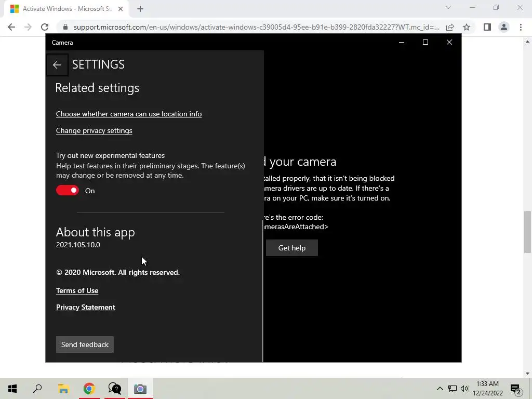The width and height of the screenshot is (532, 399).
Task: Click page scrollbar up arrow
Action: [x=527, y=42]
